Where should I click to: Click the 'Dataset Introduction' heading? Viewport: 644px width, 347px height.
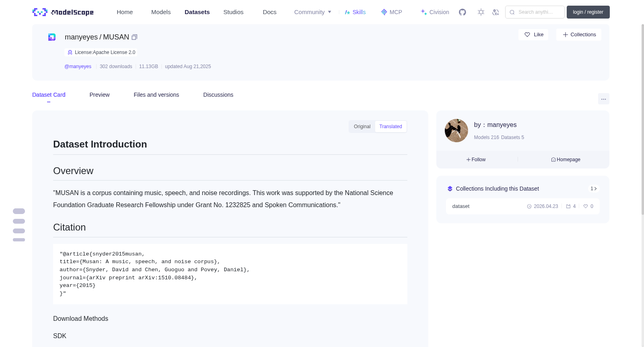100,144
